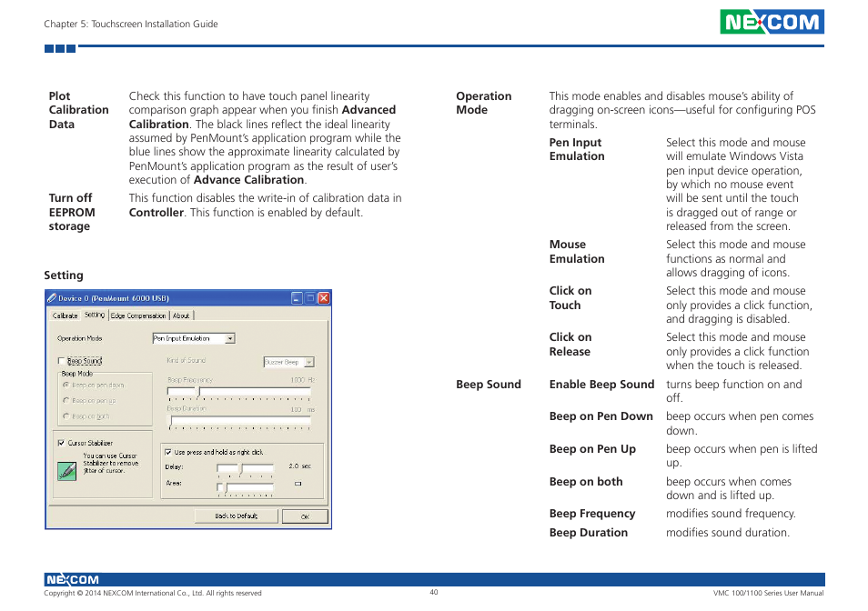Image resolution: width=868 pixels, height=611 pixels.
Task: Click the Back to Default button
Action: click(237, 516)
